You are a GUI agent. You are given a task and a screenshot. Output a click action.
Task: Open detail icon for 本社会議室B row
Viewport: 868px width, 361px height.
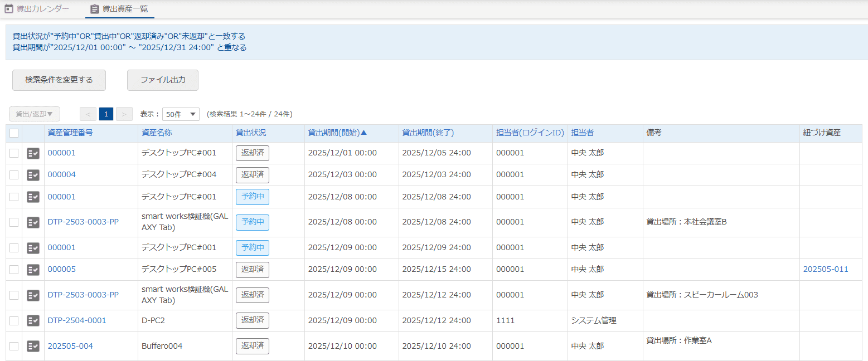pos(33,222)
